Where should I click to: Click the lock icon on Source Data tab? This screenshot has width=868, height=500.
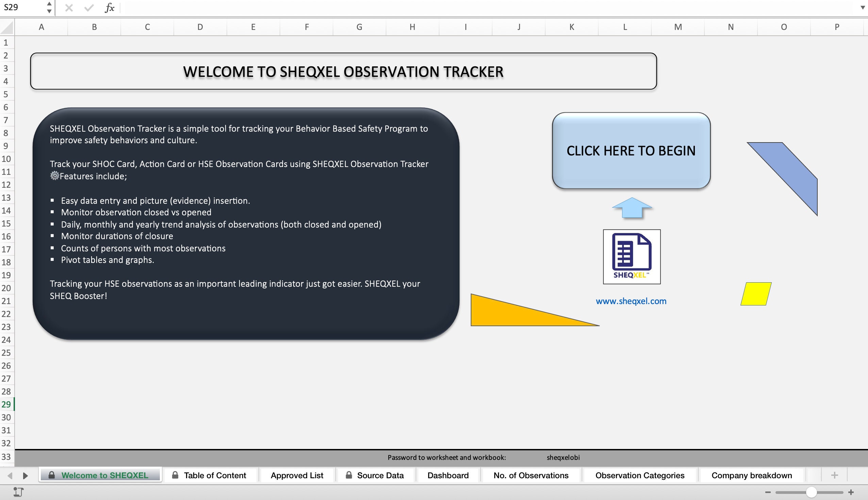[349, 475]
